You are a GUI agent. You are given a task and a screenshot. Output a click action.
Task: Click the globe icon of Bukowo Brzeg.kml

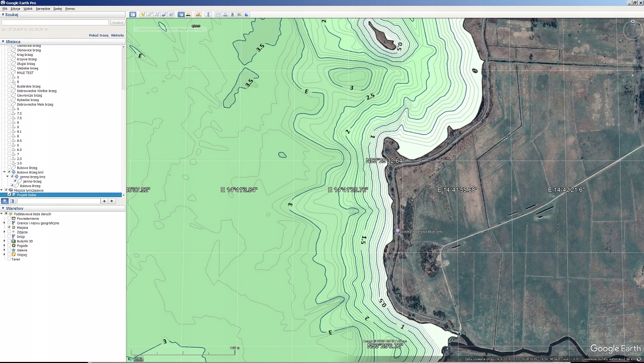13,172
